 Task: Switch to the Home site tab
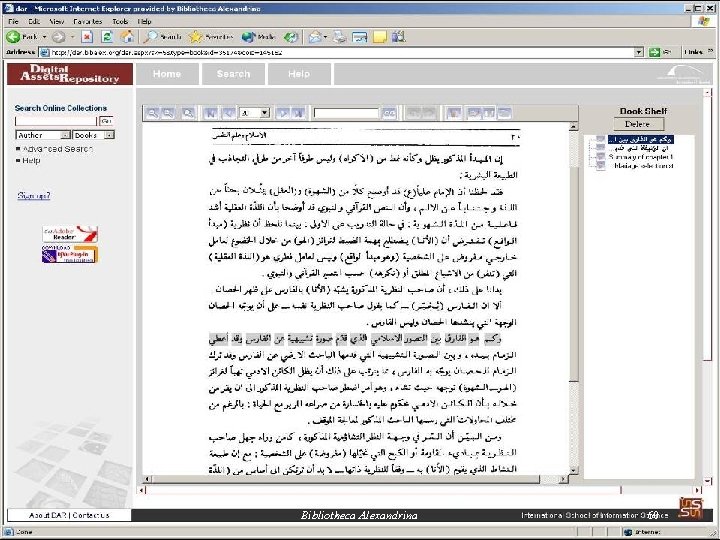167,74
